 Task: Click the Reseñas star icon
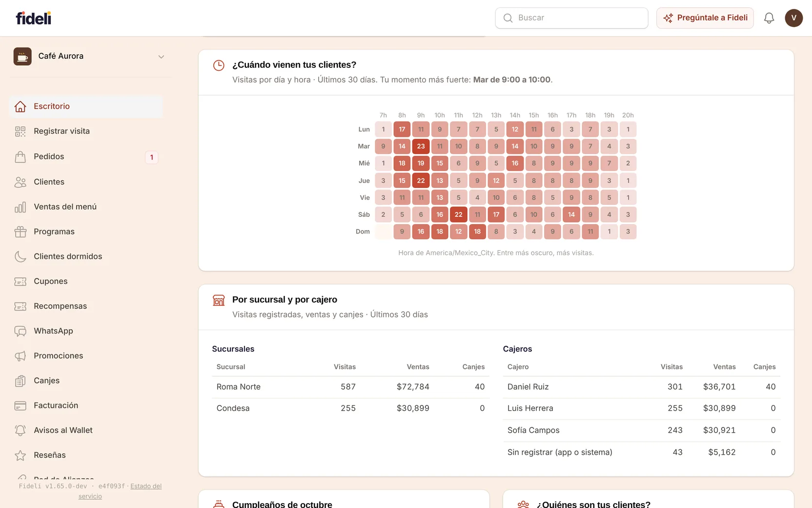[20, 455]
